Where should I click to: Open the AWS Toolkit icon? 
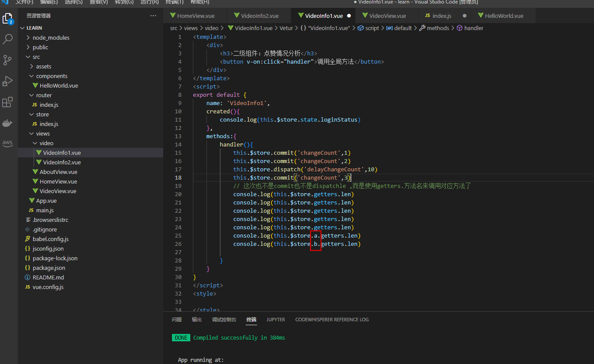(7, 143)
